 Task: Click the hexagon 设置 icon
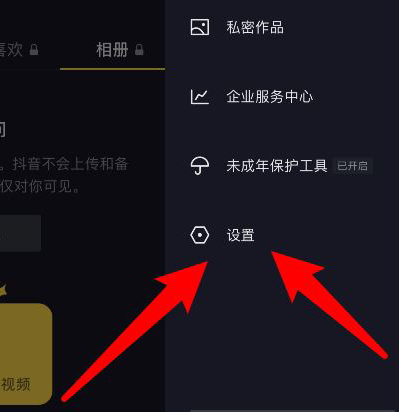pyautogui.click(x=200, y=235)
